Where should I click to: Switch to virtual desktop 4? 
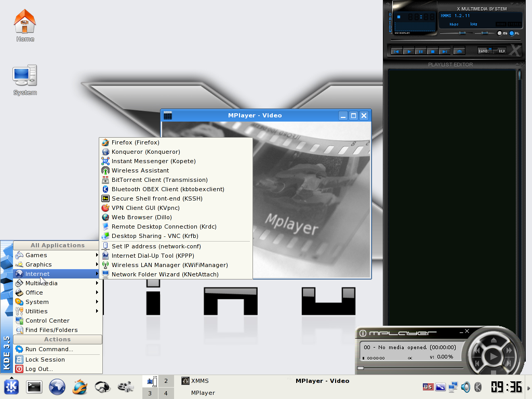[x=166, y=393]
